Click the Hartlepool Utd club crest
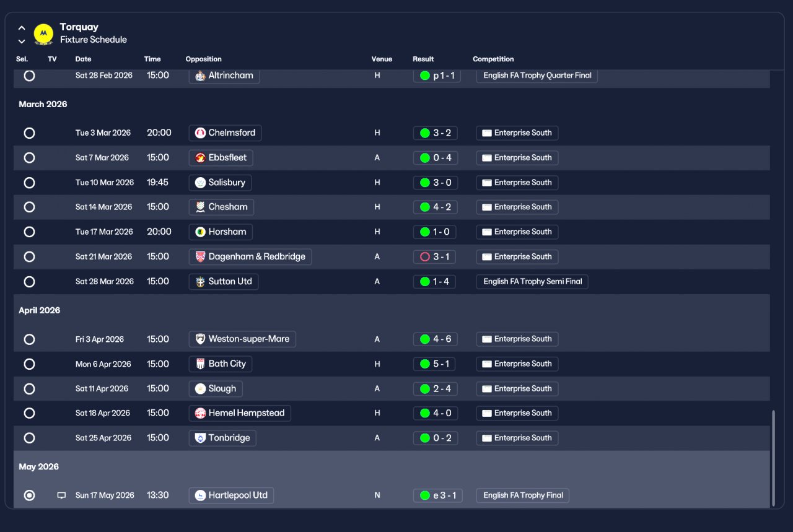Image resolution: width=793 pixels, height=532 pixels. tap(200, 495)
